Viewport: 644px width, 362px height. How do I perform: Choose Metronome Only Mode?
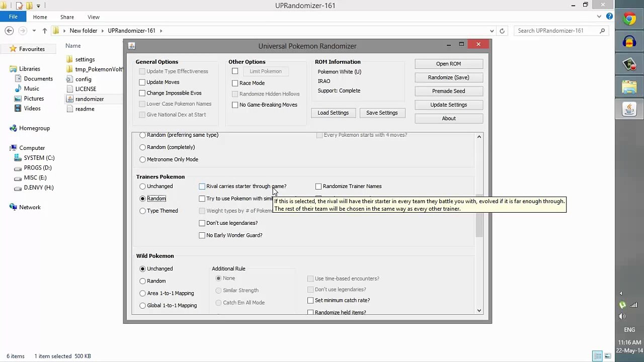coord(143,159)
